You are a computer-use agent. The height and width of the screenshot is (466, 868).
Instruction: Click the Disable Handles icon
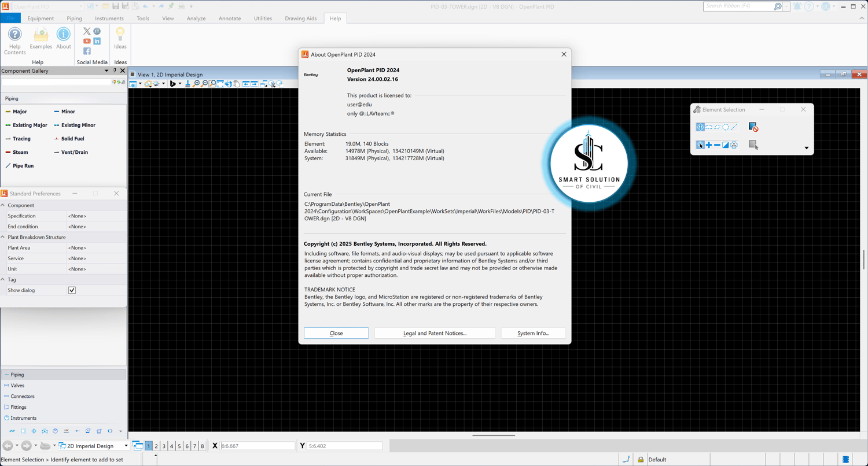point(753,127)
